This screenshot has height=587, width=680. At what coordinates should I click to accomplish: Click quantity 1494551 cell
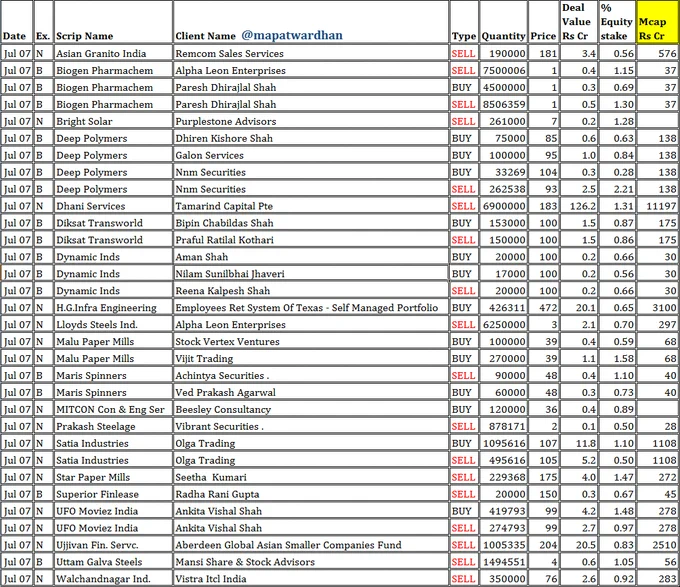(503, 562)
